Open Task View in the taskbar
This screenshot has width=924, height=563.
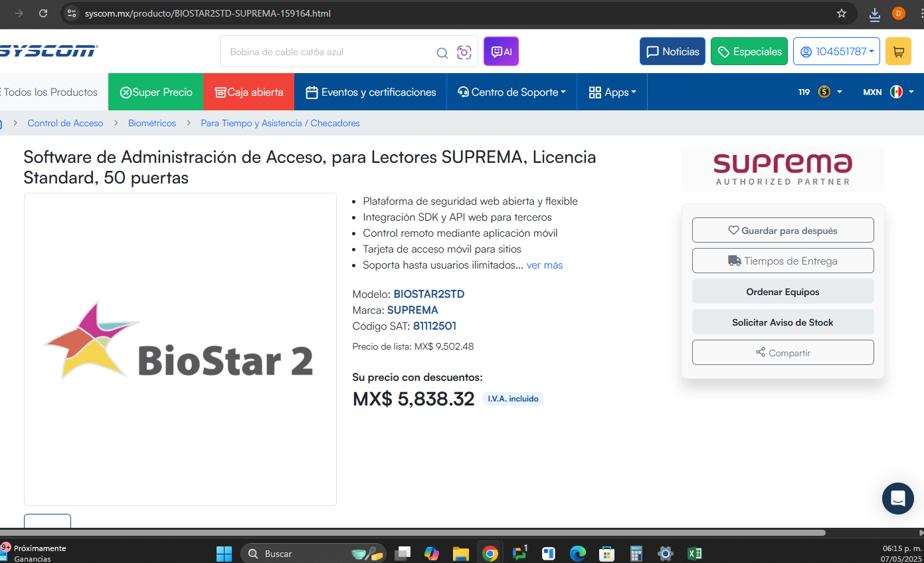coord(402,553)
